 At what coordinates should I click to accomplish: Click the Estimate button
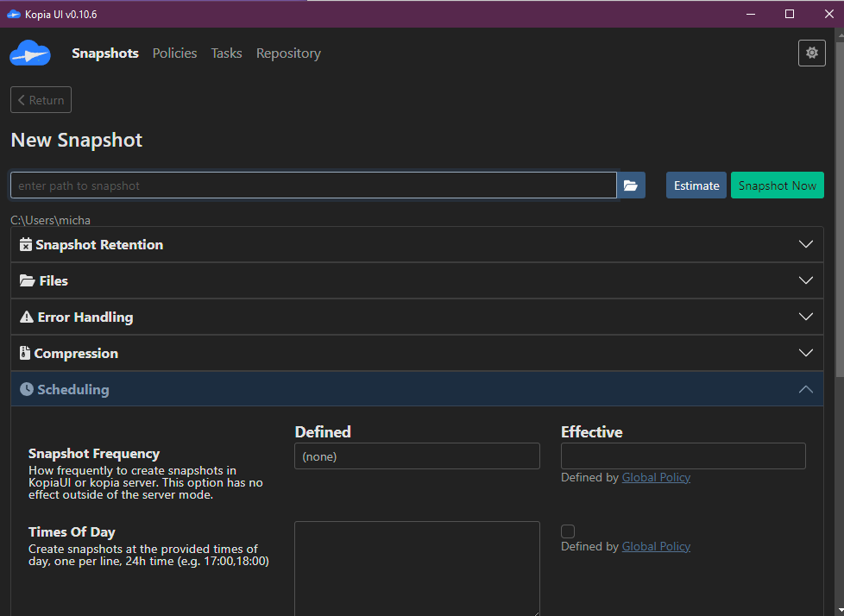pos(696,185)
